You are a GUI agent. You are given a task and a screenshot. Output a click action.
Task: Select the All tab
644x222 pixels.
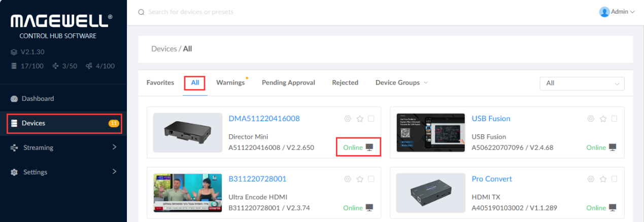point(195,83)
